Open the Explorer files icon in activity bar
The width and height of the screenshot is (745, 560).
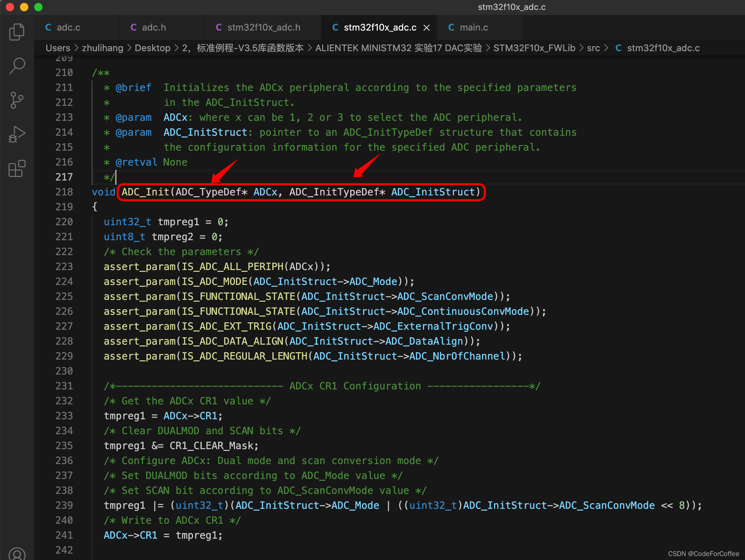tap(17, 32)
